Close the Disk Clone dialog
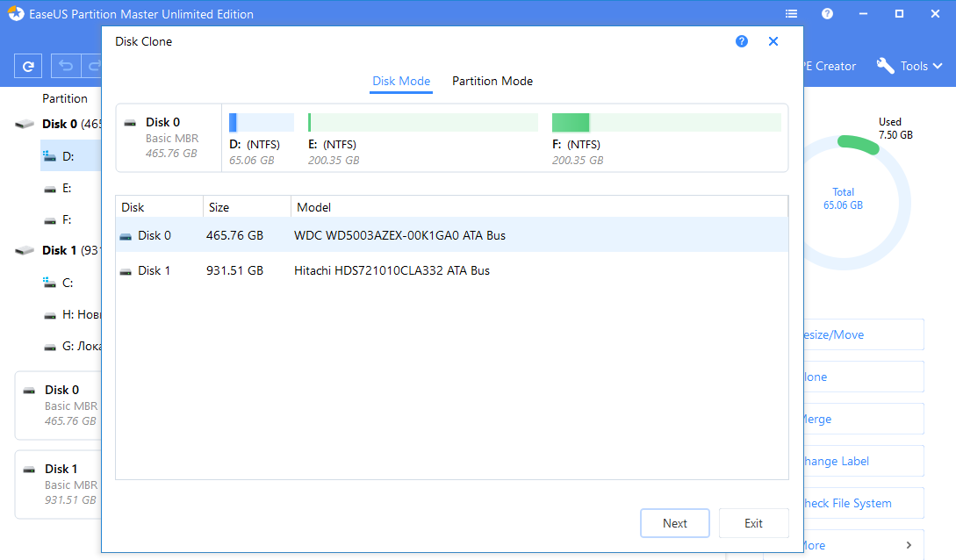The width and height of the screenshot is (956, 560). (x=773, y=41)
